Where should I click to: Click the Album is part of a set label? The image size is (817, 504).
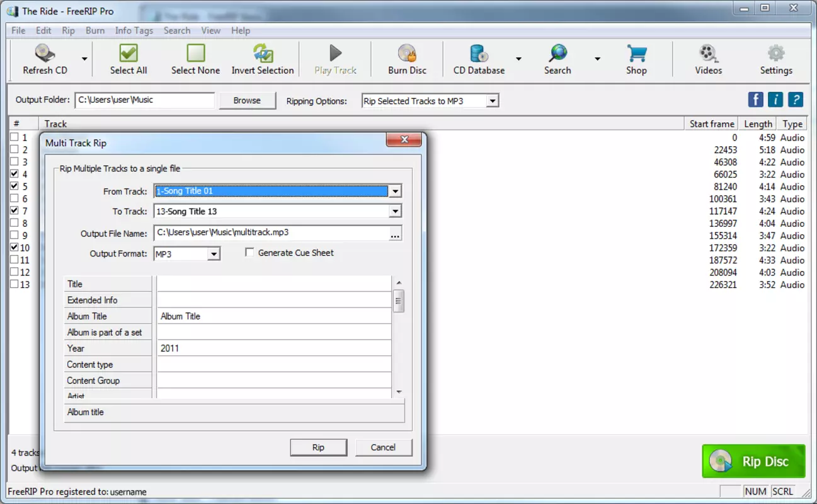coord(108,332)
